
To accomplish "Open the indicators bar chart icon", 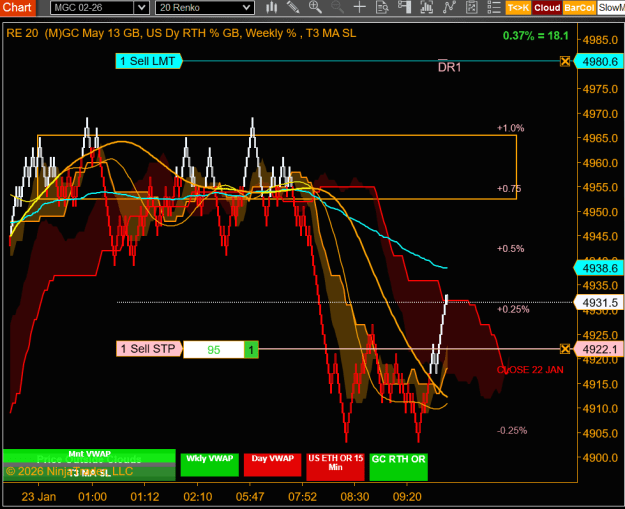I will (x=426, y=7).
